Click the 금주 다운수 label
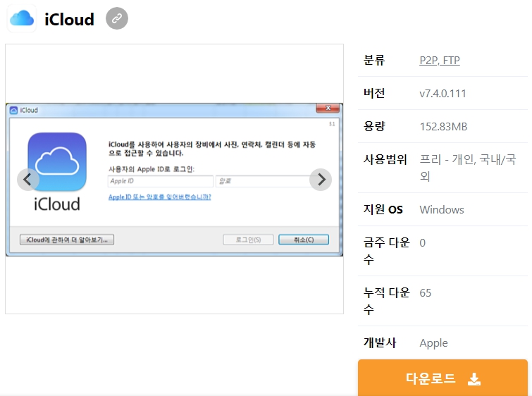 386,251
